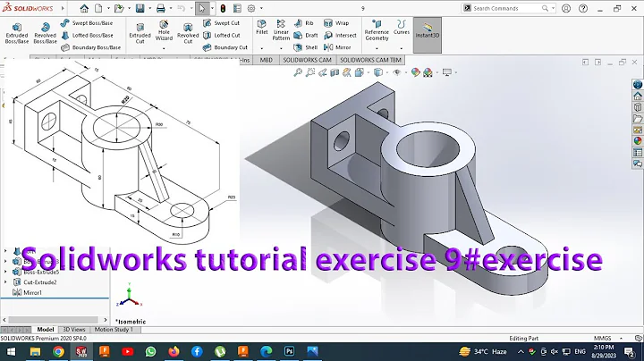644x361 pixels.
Task: Select the Mirror feature tool
Action: pos(337,47)
